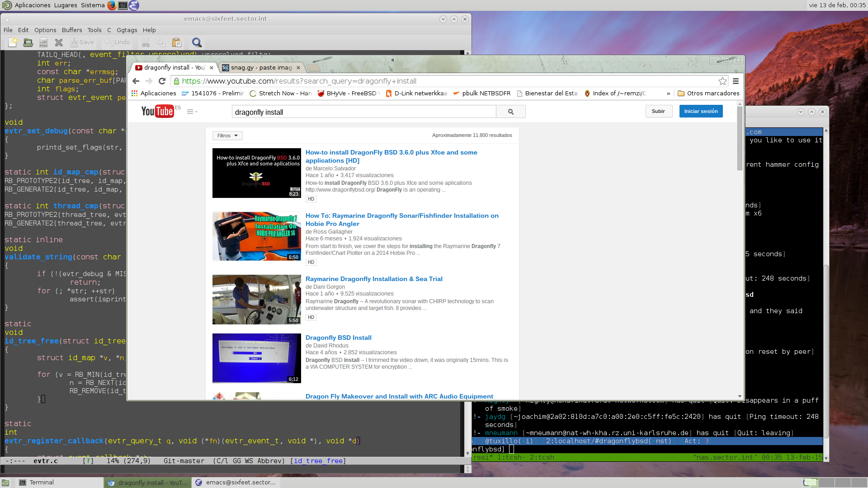Open Chrome's hamburger menu

(736, 81)
